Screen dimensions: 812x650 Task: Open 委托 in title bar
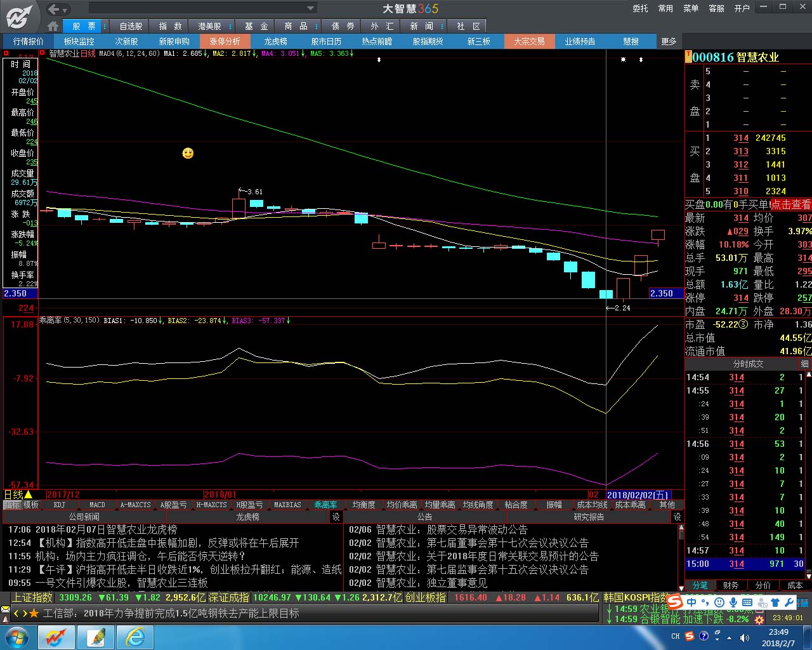point(641,8)
